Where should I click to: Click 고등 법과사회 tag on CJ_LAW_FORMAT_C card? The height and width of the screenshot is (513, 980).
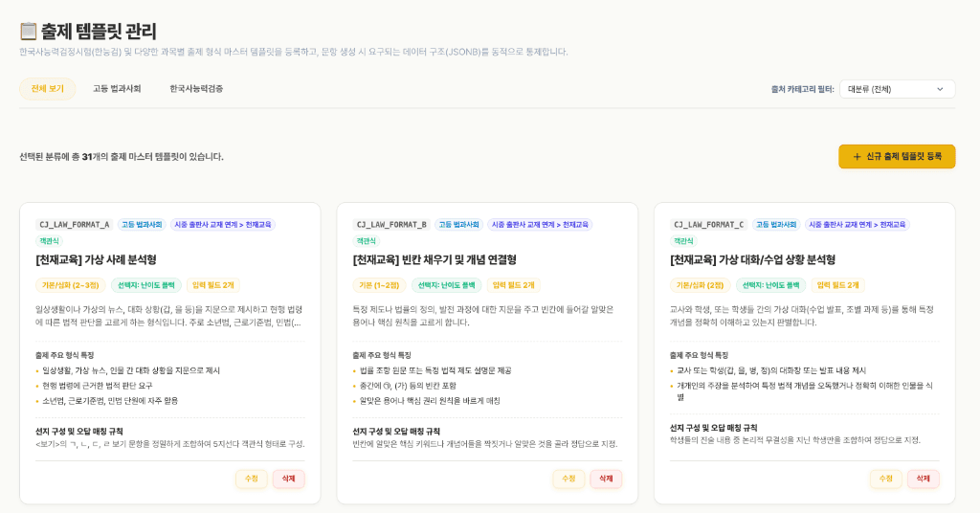point(776,224)
